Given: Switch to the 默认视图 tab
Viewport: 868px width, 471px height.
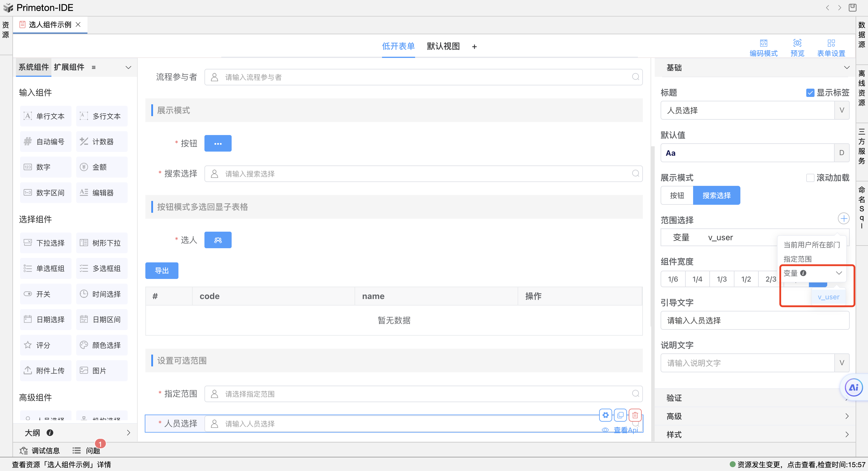Looking at the screenshot, I should pos(443,46).
